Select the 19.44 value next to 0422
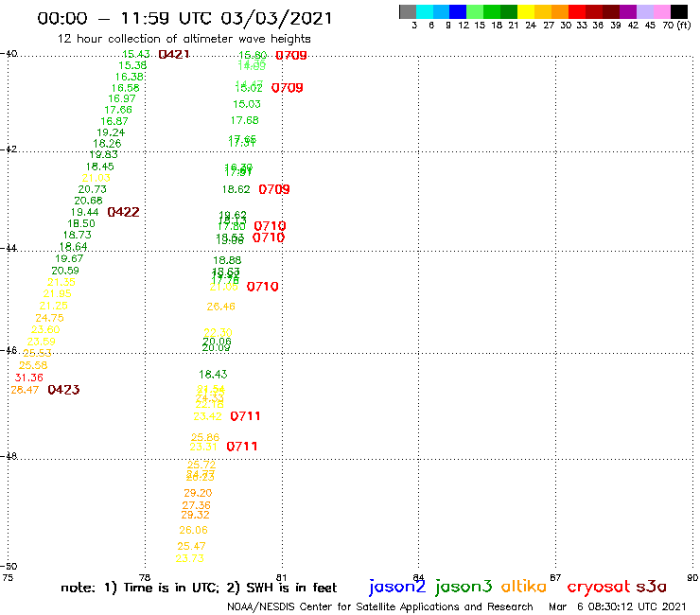The width and height of the screenshot is (700, 615). pos(85,212)
